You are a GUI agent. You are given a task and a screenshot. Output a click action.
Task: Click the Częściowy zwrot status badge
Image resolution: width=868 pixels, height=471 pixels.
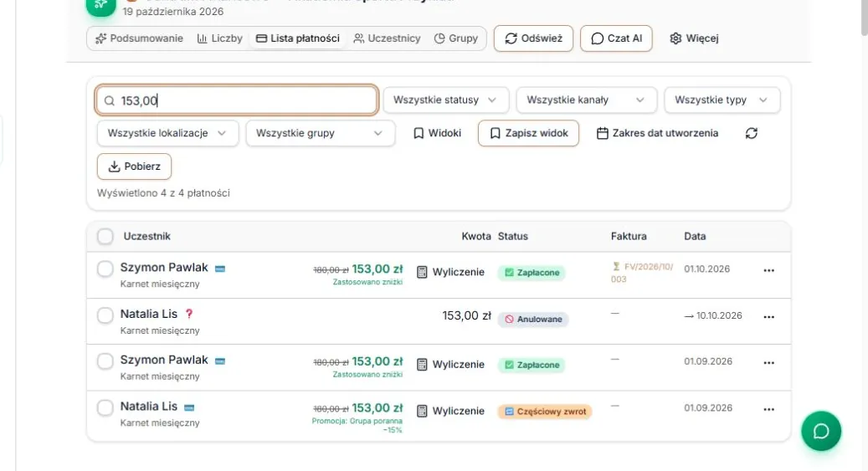[x=545, y=412]
